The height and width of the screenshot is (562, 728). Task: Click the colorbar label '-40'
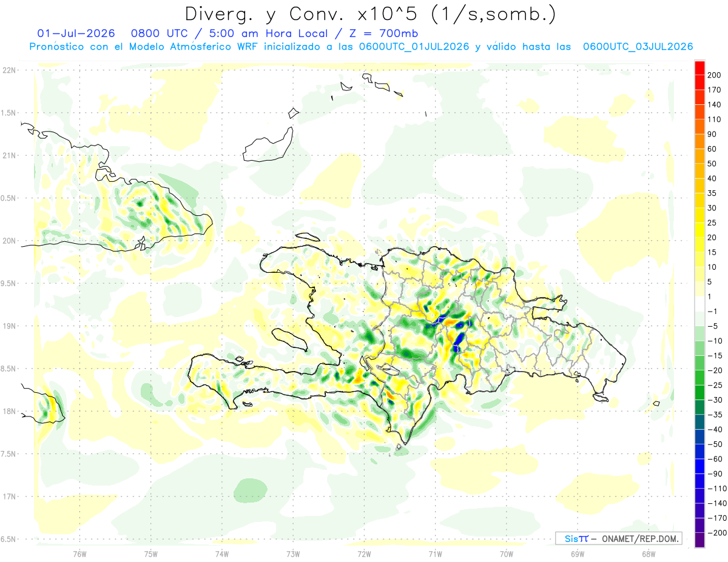click(715, 429)
